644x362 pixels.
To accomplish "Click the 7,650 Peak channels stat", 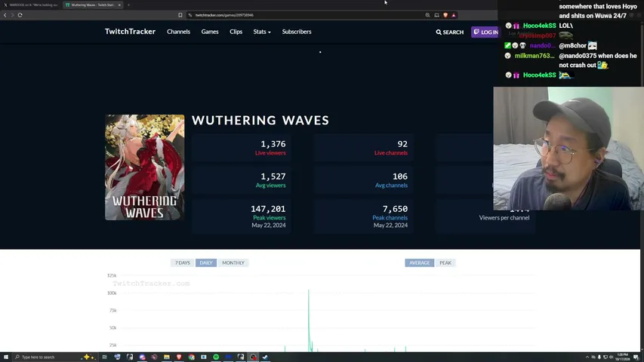I will [x=363, y=216].
